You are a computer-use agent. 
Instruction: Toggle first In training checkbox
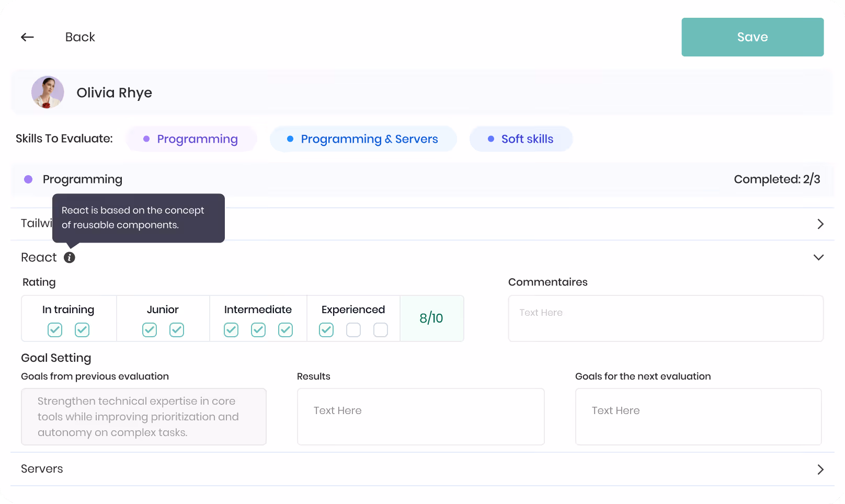coord(55,330)
